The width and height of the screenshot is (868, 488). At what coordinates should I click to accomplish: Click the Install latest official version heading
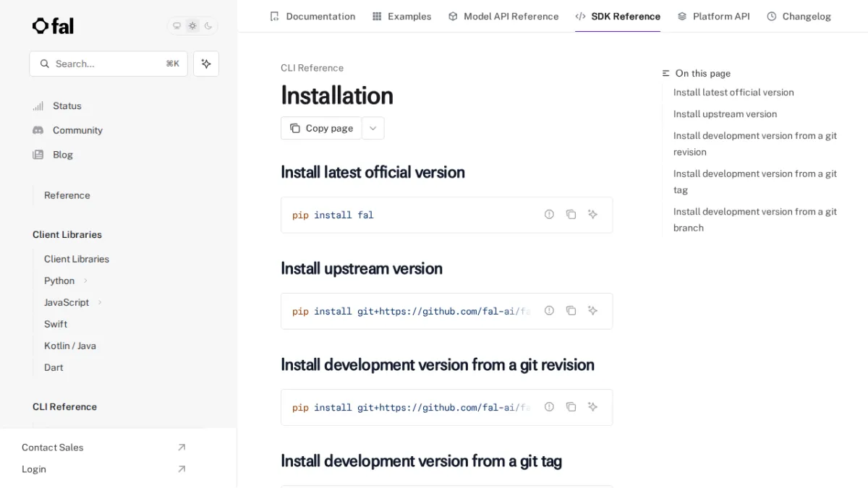click(x=373, y=172)
